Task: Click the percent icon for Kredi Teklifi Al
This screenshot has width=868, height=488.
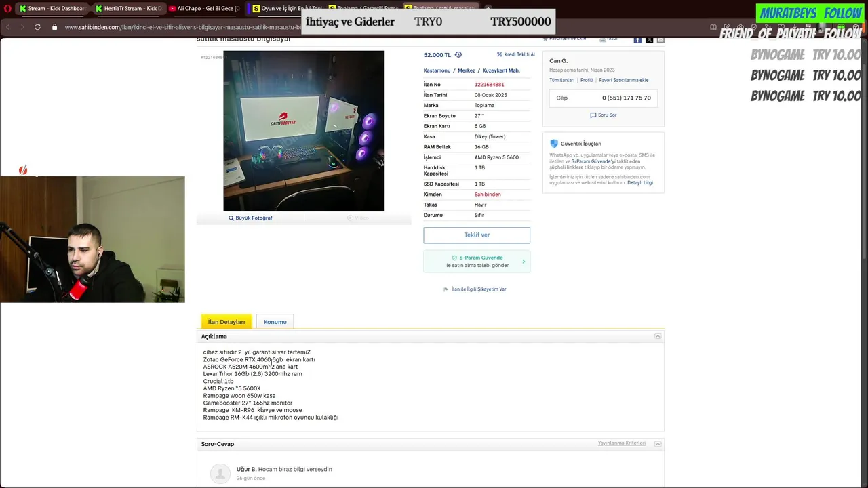Action: (499, 54)
